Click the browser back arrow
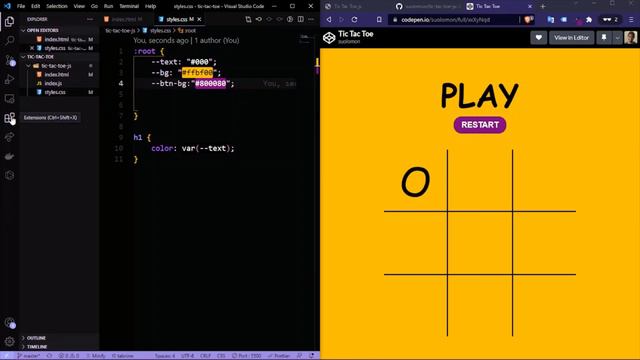This screenshot has width=640, height=360. 329,19
